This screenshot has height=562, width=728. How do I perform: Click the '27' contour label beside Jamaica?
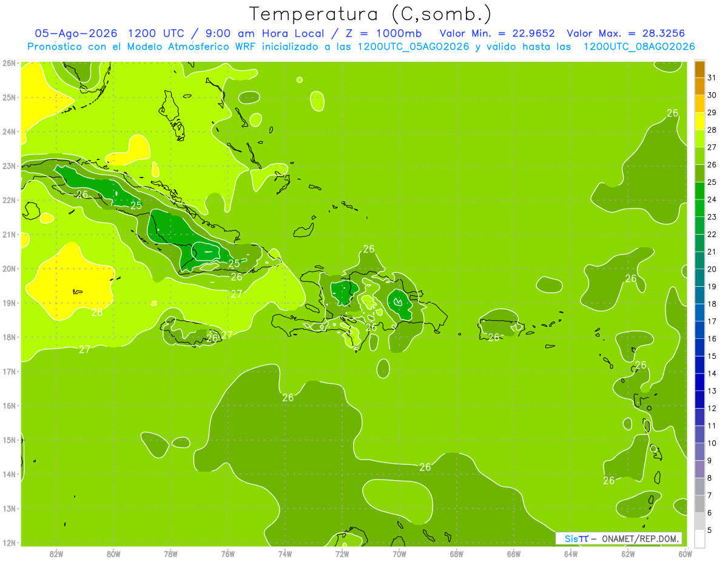coord(227,335)
